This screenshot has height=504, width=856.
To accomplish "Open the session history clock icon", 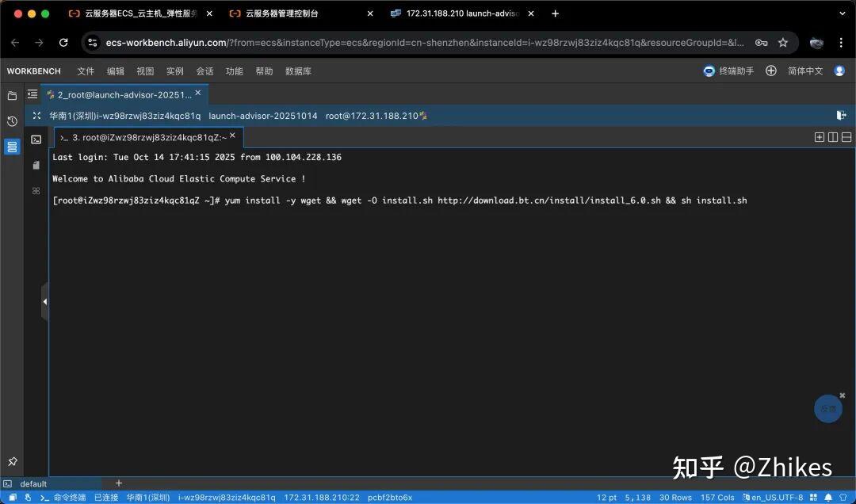I will click(x=12, y=121).
